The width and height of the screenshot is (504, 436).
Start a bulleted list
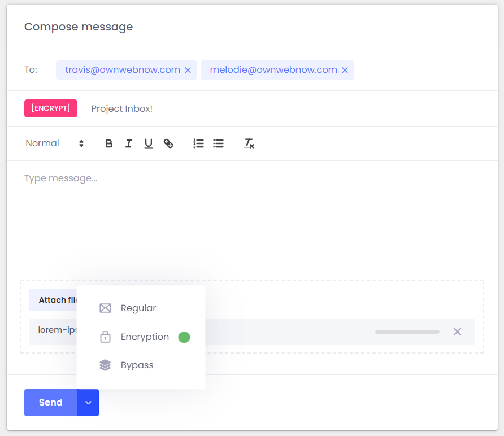click(x=218, y=143)
